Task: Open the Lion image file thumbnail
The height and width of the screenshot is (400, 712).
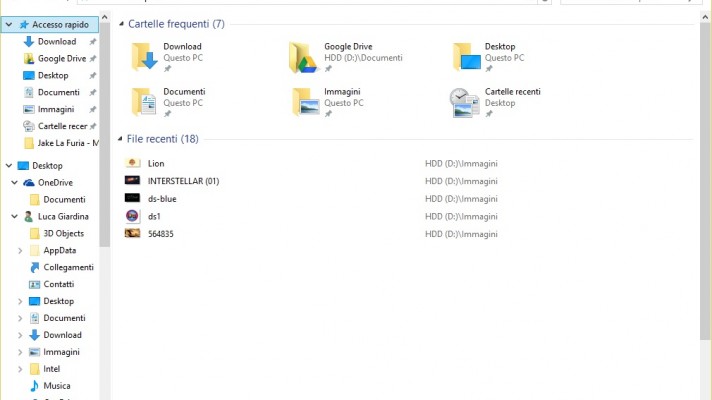Action: (x=132, y=163)
